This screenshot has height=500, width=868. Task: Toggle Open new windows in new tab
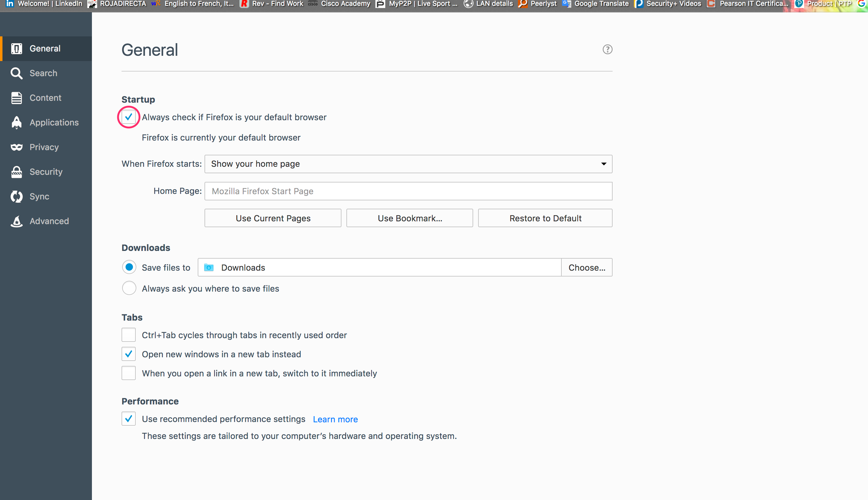129,354
